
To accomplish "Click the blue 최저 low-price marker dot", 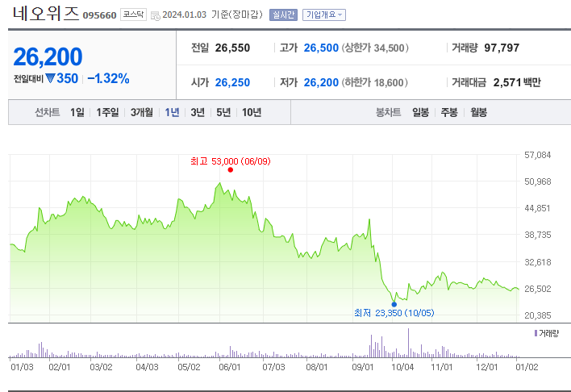I will click(394, 304).
